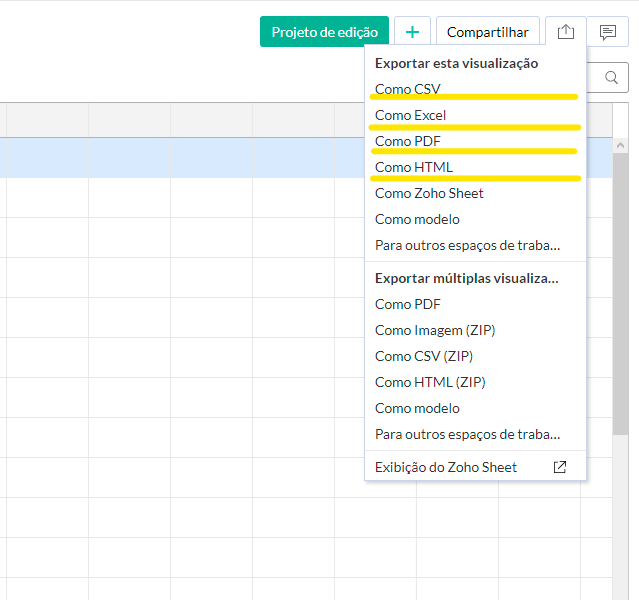Choose Como HTML under Exportar esta visualização
Viewport: 639px width, 600px height.
click(475, 167)
